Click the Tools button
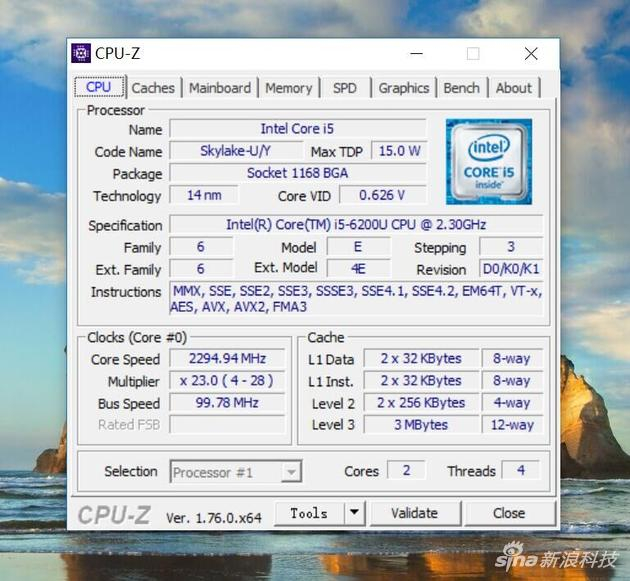630x581 pixels. coord(309,513)
